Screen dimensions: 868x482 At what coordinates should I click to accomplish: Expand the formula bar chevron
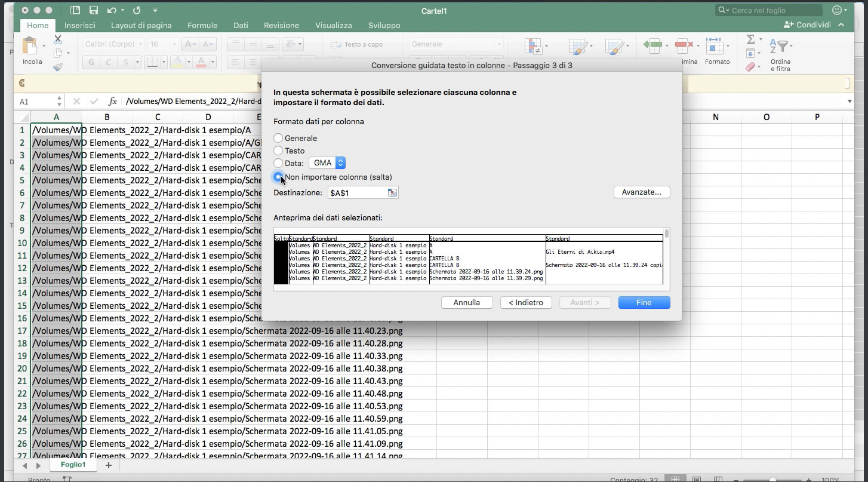click(850, 102)
